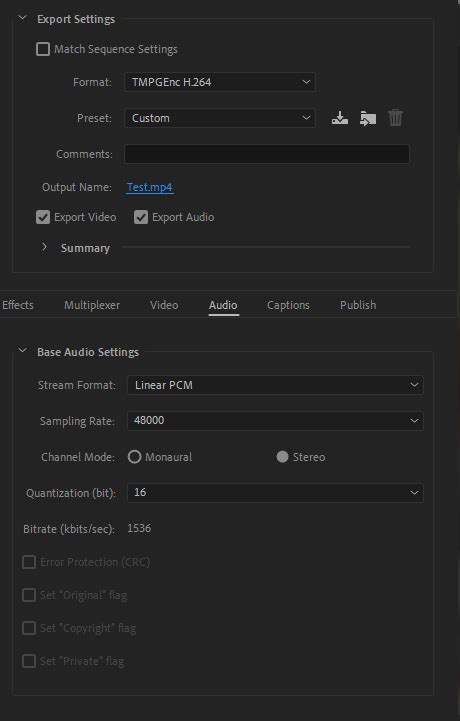Select the Audio tab
Image resolution: width=460 pixels, height=721 pixels.
tap(223, 305)
